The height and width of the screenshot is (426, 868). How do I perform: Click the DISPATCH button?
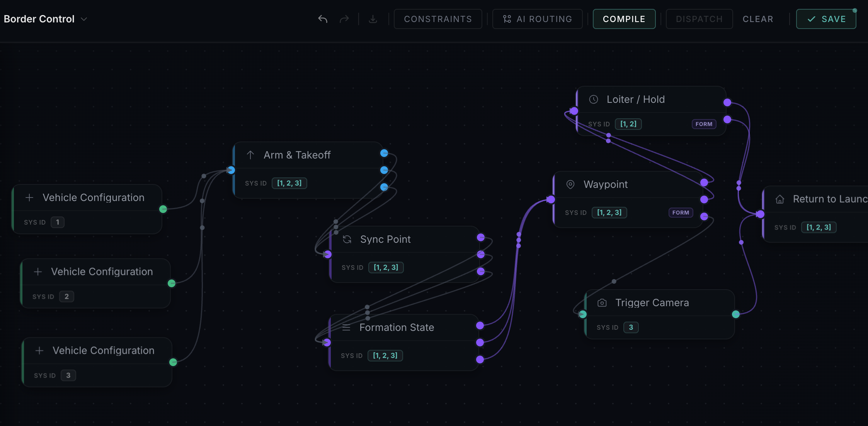pyautogui.click(x=699, y=19)
